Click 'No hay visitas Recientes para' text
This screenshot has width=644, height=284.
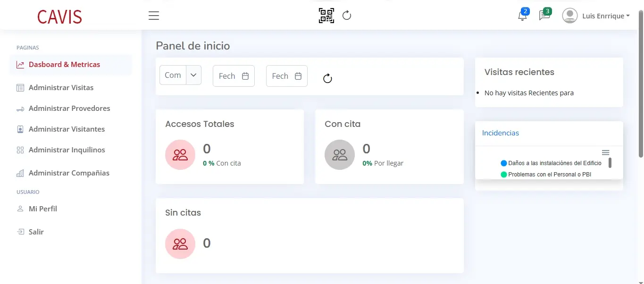pyautogui.click(x=529, y=93)
